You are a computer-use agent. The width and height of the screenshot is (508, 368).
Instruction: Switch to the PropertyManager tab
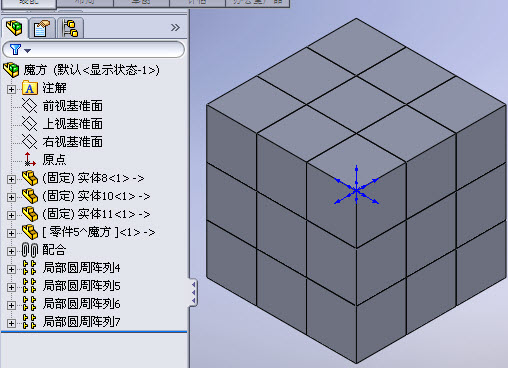42,29
